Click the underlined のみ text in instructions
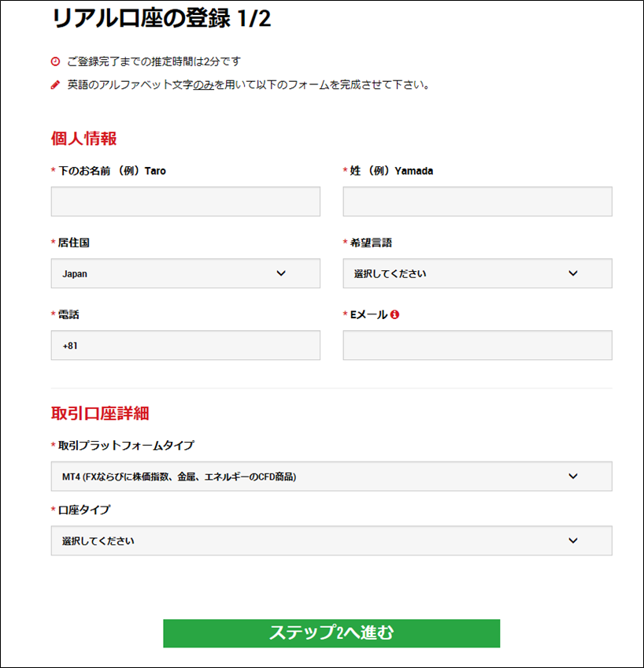Viewport: 644px width, 668px height. click(203, 85)
